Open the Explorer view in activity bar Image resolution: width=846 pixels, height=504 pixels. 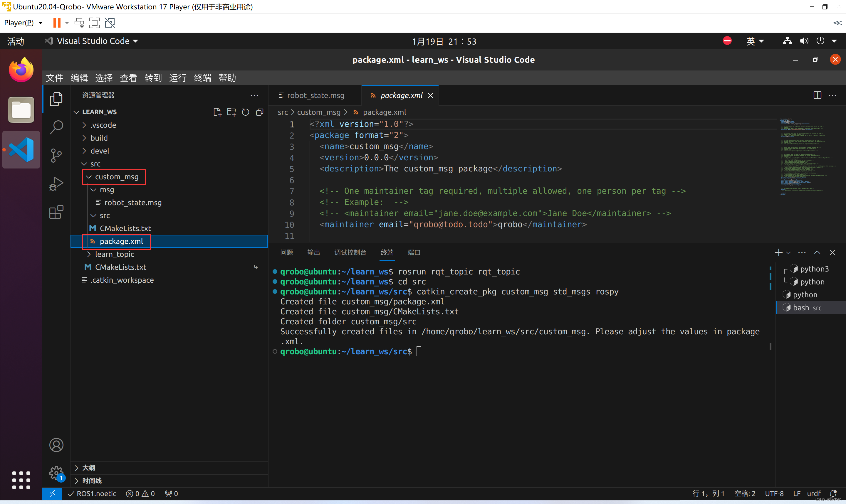(x=56, y=99)
